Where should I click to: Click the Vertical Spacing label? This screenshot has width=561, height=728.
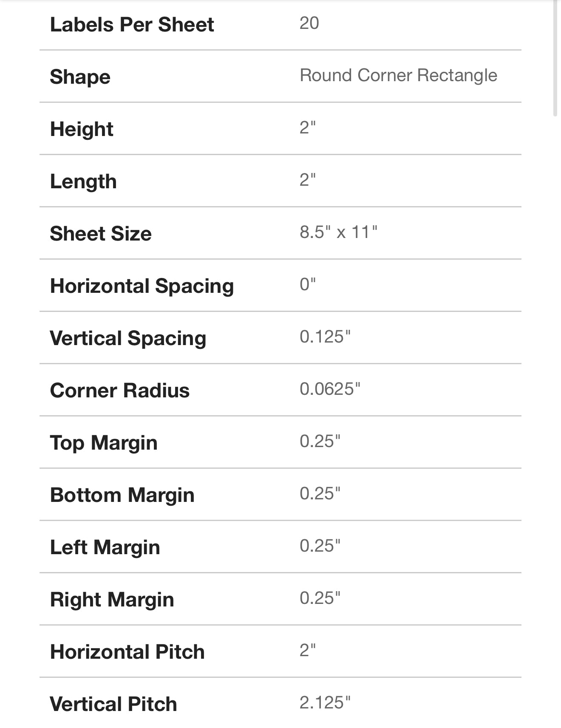(128, 338)
